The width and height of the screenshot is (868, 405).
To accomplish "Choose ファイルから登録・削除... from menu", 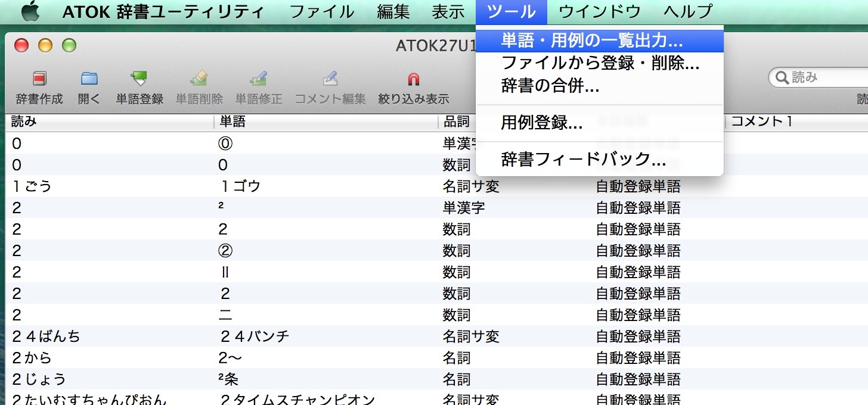I will (600, 63).
